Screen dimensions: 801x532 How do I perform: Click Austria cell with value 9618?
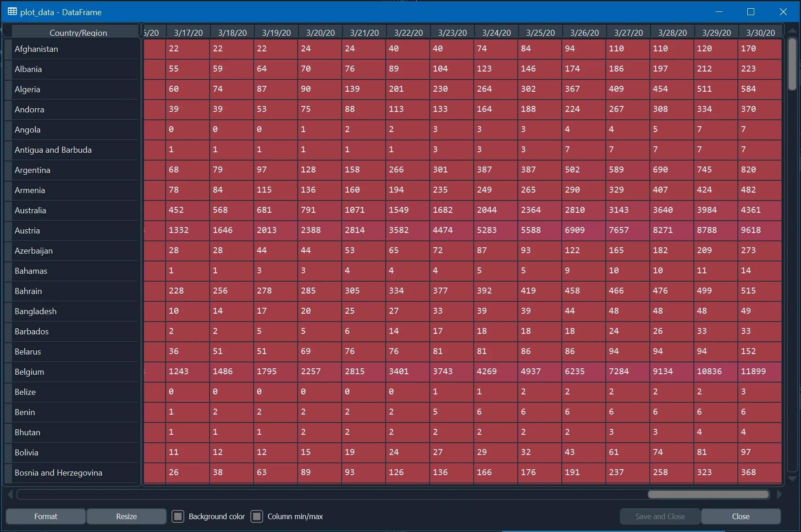(760, 230)
